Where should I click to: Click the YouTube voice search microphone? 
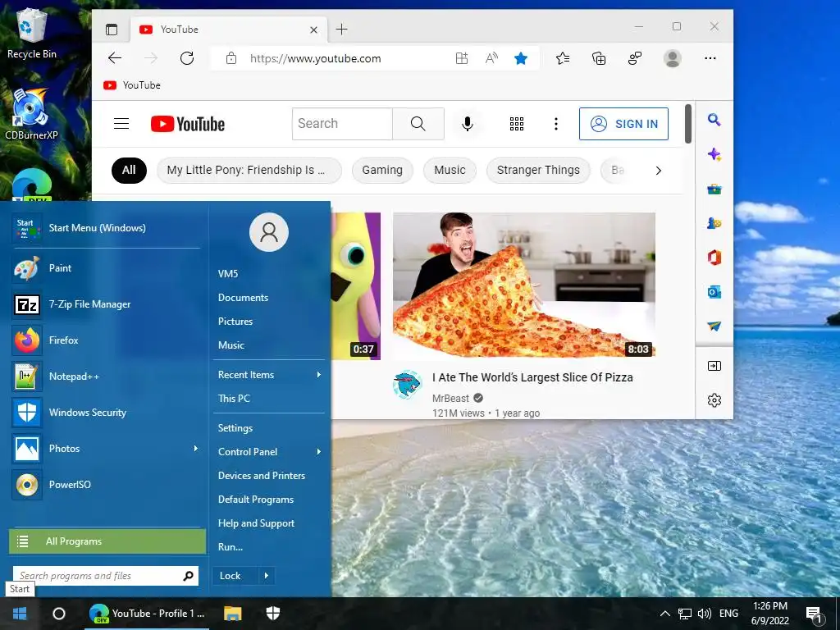tap(467, 124)
